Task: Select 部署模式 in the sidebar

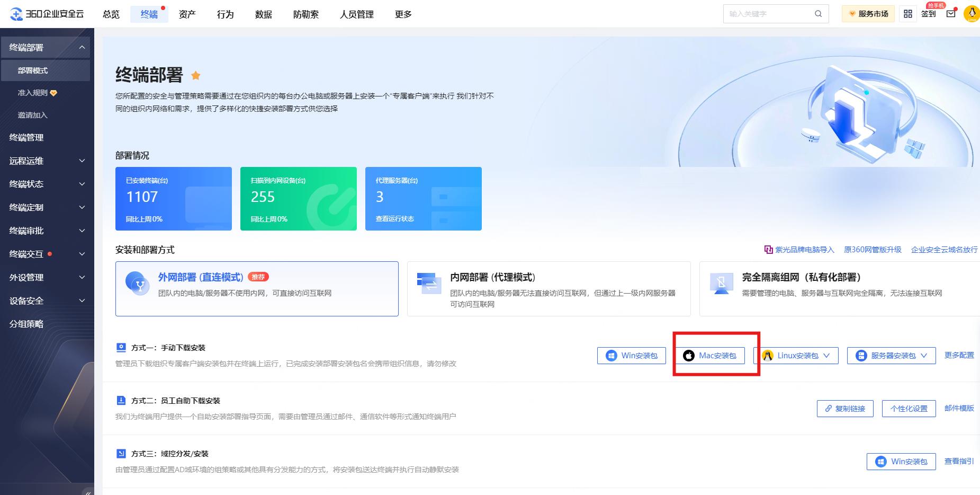Action: (46, 70)
